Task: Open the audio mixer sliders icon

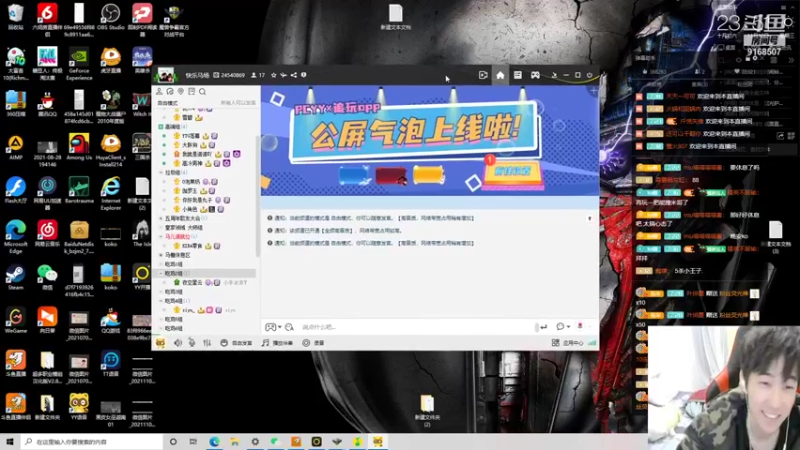Action: tap(207, 343)
